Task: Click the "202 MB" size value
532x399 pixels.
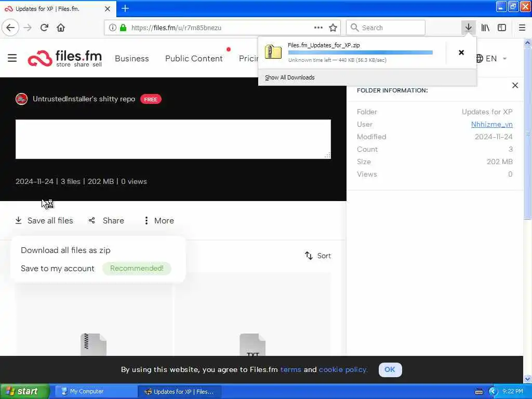Action: tap(499, 162)
